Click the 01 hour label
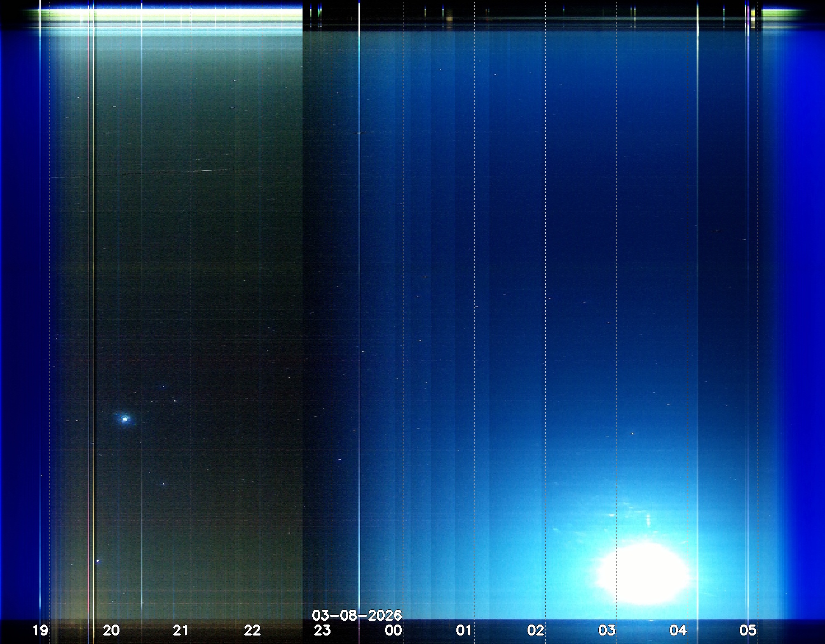The width and height of the screenshot is (825, 644). 464,630
